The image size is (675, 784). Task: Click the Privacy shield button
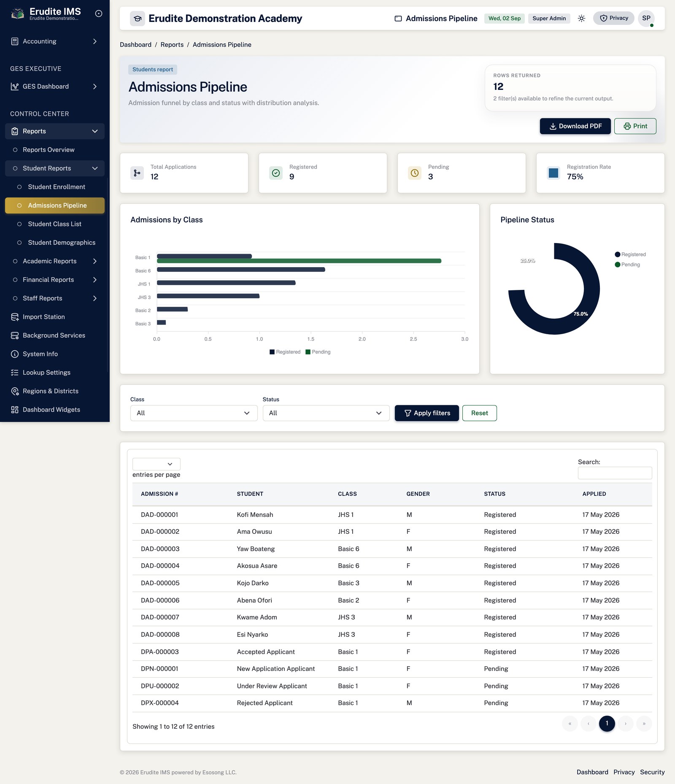[x=613, y=18]
